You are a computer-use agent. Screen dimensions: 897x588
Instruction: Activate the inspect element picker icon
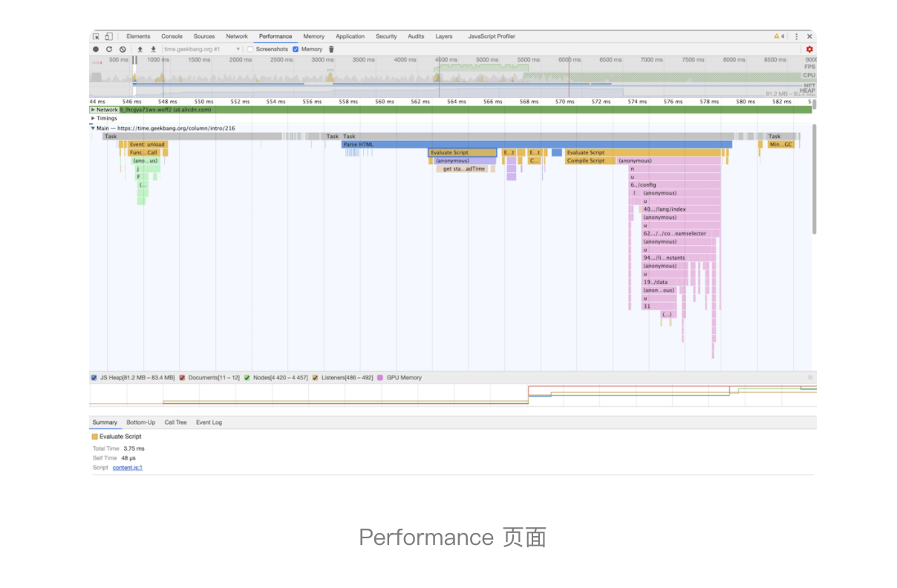(x=96, y=36)
